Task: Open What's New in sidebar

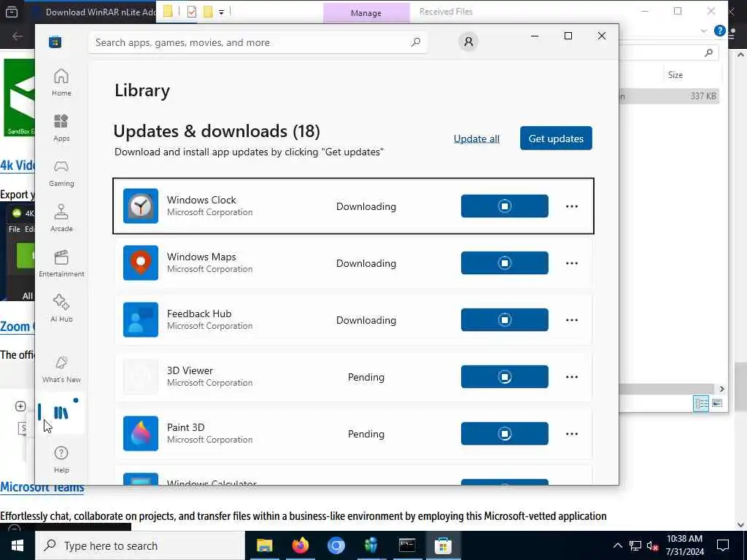Action: pyautogui.click(x=61, y=369)
